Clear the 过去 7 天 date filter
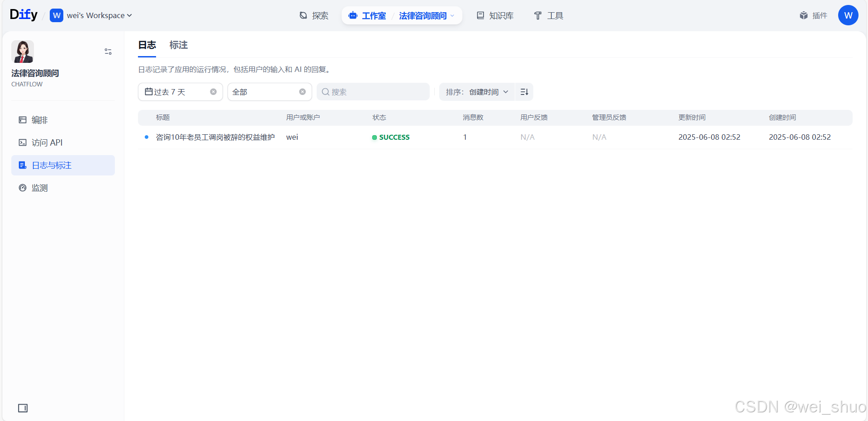The height and width of the screenshot is (421, 868). click(x=213, y=91)
